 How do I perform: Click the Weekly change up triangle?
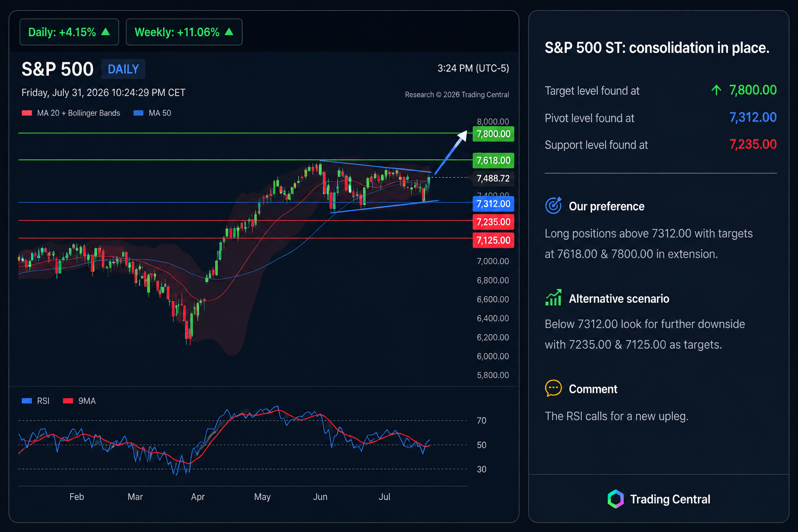(229, 32)
